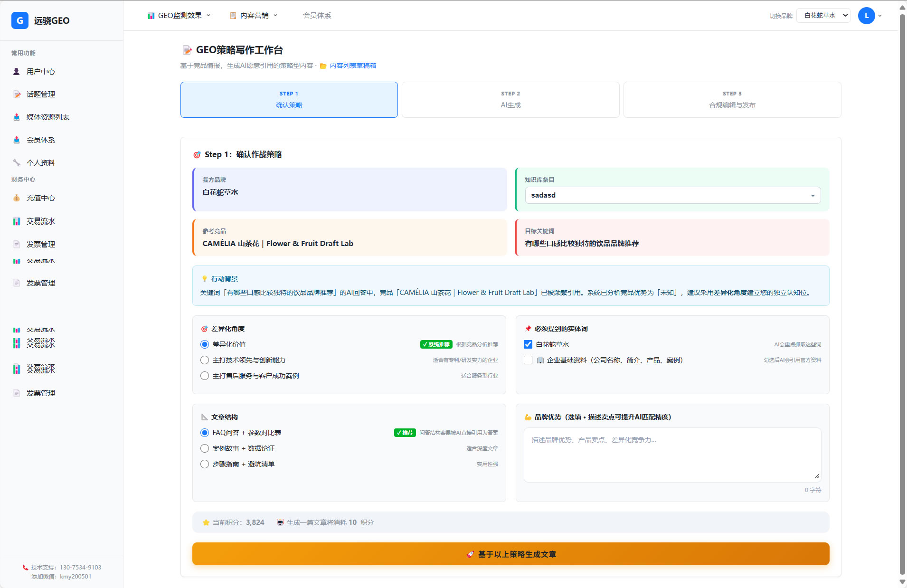The height and width of the screenshot is (588, 907).
Task: Focus the 品牌优势 description text area
Action: [672, 455]
